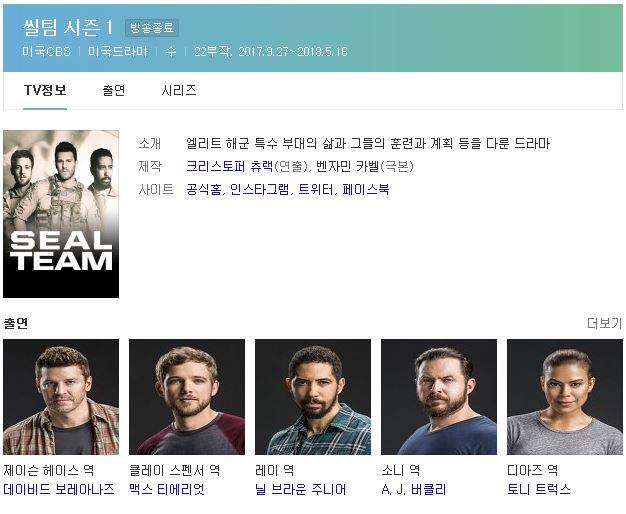This screenshot has width=626, height=514.
Task: Open actor name 데이비드 보레아나즈 link
Action: point(59,489)
